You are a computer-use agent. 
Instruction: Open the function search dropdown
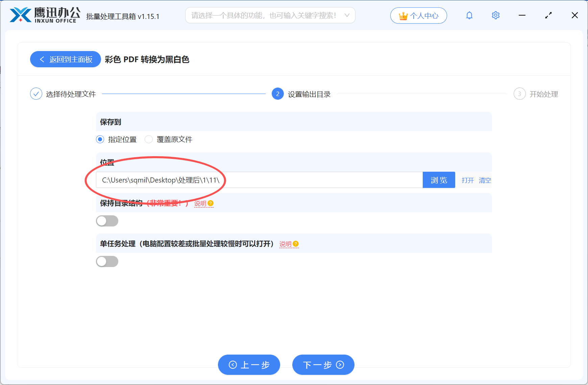270,16
